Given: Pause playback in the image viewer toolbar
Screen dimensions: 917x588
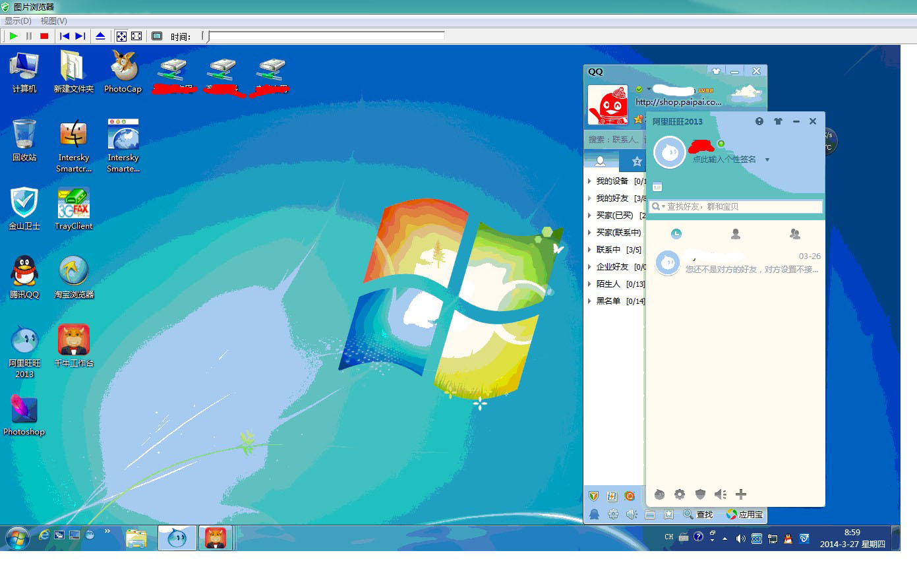Looking at the screenshot, I should coord(29,36).
